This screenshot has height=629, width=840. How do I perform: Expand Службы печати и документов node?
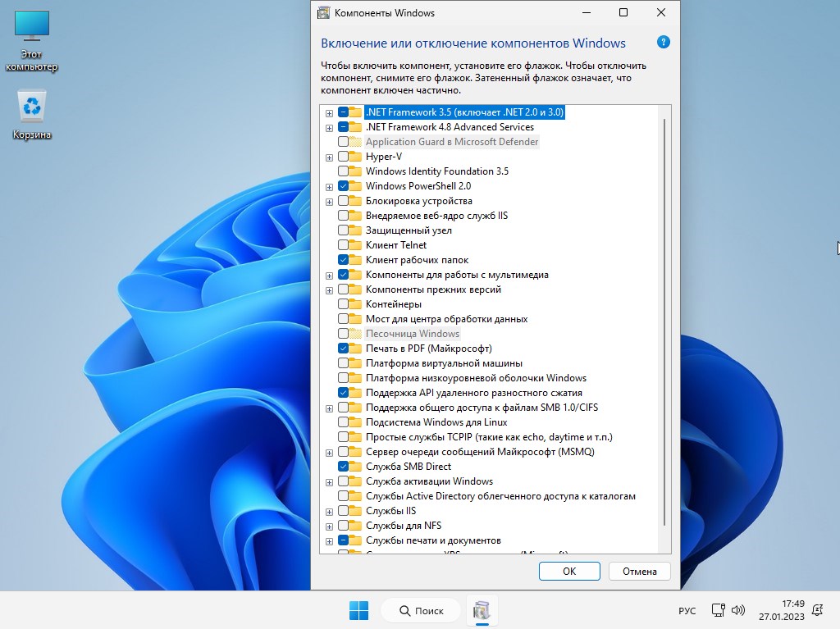[329, 541]
